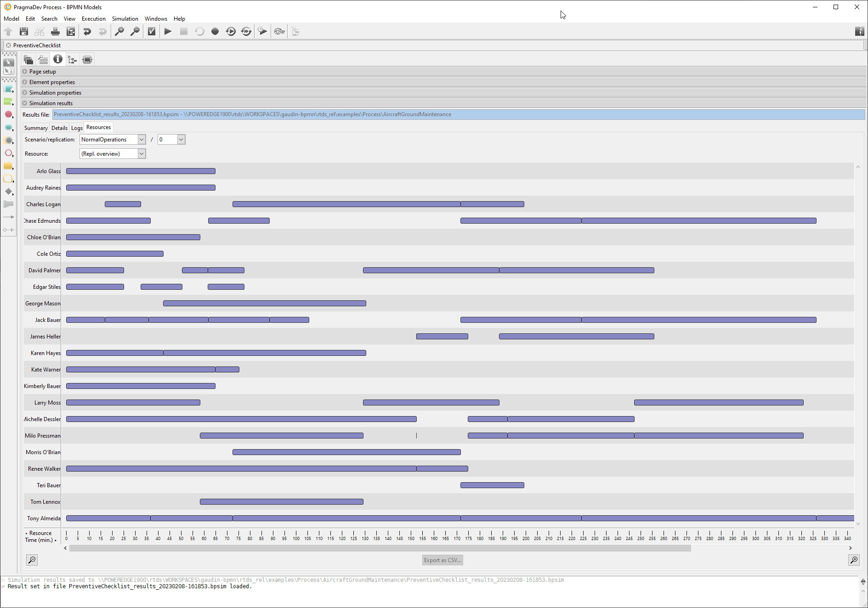
Task: Expand the Simulation properties section
Action: click(x=55, y=93)
